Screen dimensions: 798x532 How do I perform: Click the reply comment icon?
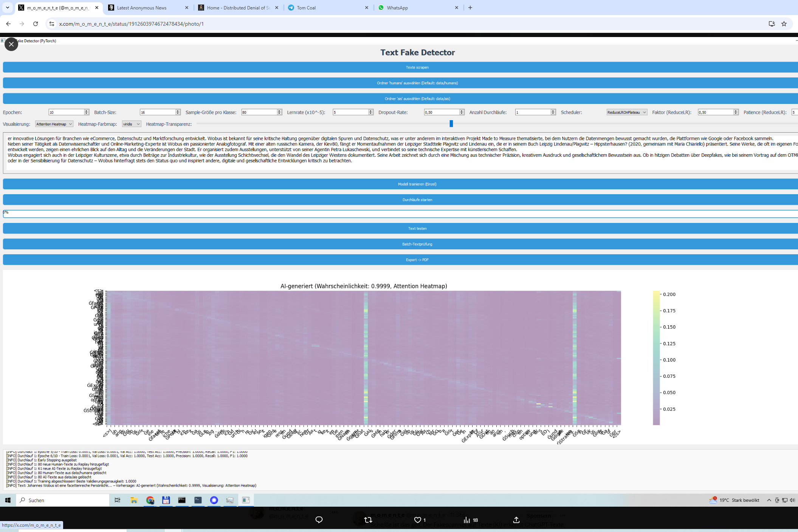click(x=319, y=520)
